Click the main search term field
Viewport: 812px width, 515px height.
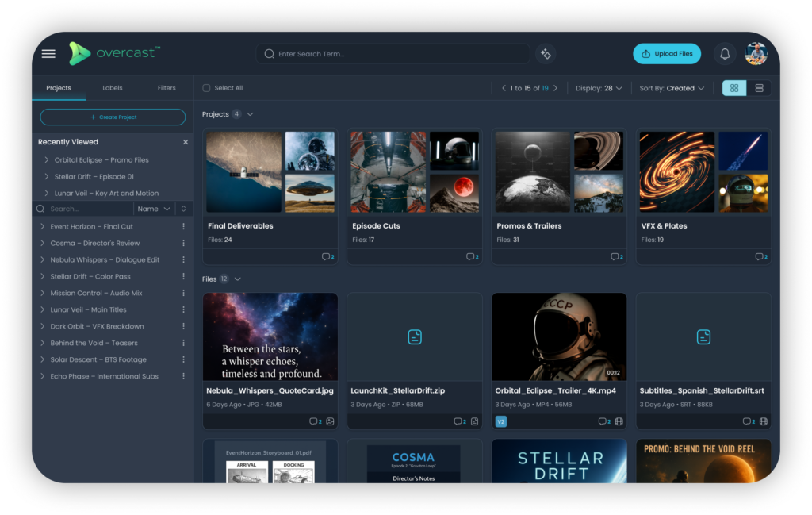(396, 54)
